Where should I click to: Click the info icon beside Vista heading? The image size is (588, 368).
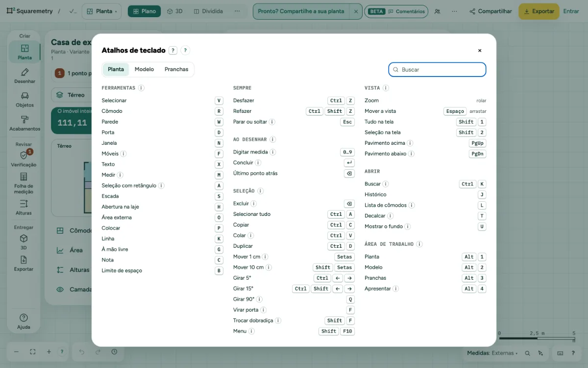[386, 88]
